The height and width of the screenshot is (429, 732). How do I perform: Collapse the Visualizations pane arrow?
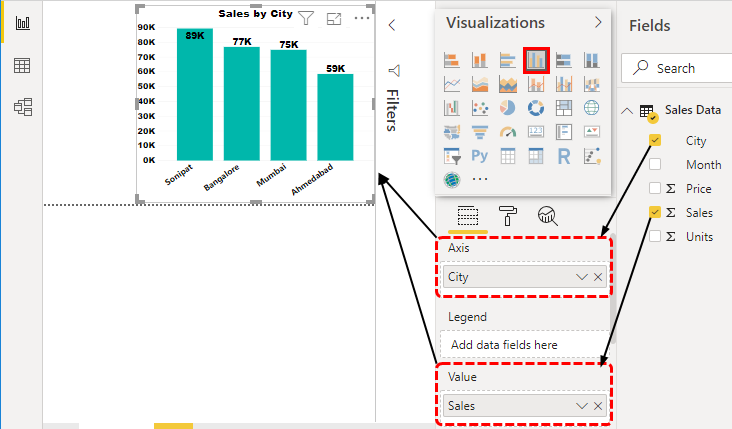598,22
